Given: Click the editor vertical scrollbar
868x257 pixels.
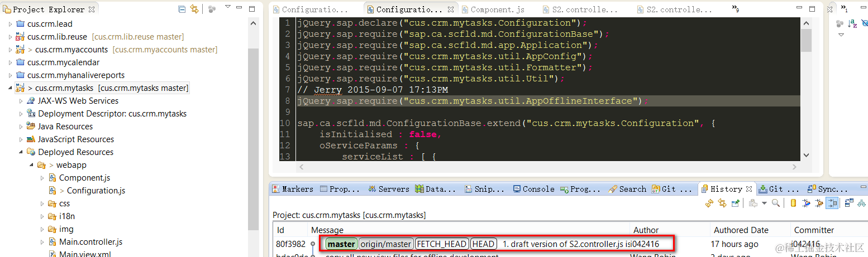Looking at the screenshot, I should click(805, 89).
